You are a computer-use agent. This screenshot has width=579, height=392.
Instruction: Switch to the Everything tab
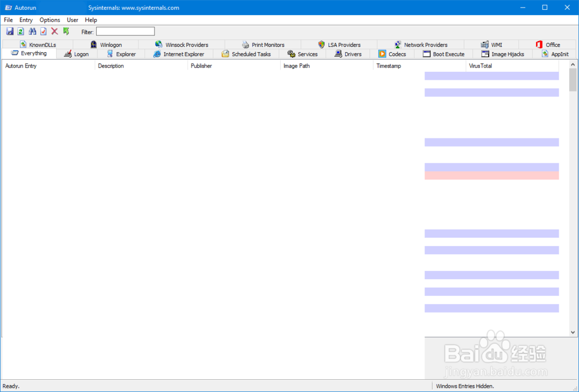pyautogui.click(x=29, y=53)
